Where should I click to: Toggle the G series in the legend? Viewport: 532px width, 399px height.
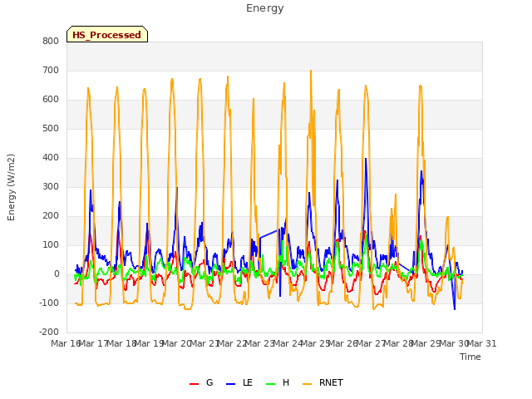pyautogui.click(x=201, y=382)
